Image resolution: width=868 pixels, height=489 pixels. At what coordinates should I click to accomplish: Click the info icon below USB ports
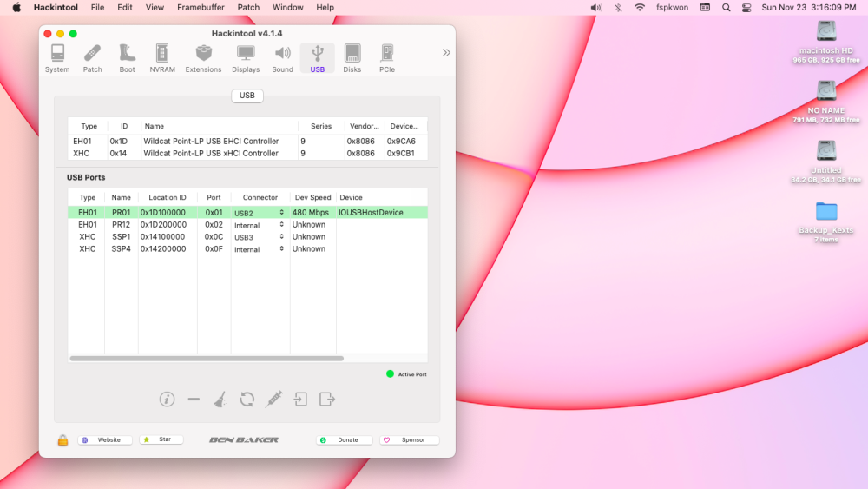168,400
